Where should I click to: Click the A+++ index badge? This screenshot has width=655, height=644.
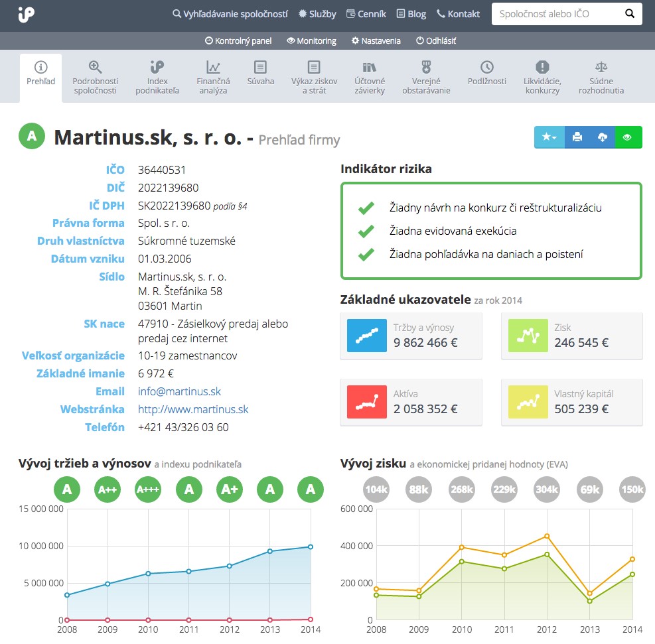click(x=148, y=489)
